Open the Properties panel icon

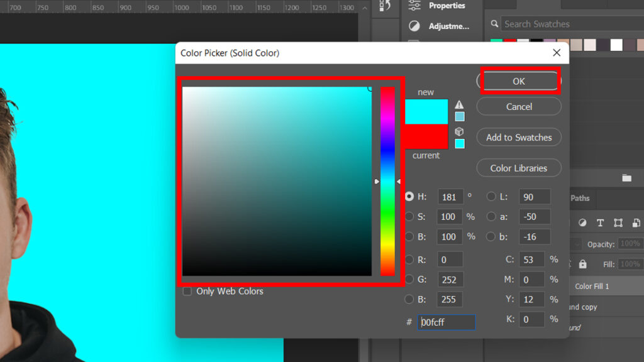414,6
